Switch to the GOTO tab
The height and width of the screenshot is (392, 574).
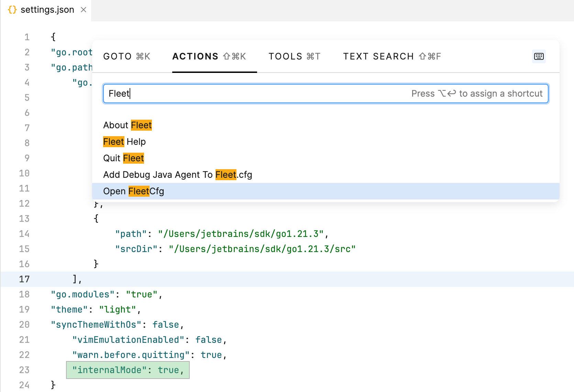point(126,56)
